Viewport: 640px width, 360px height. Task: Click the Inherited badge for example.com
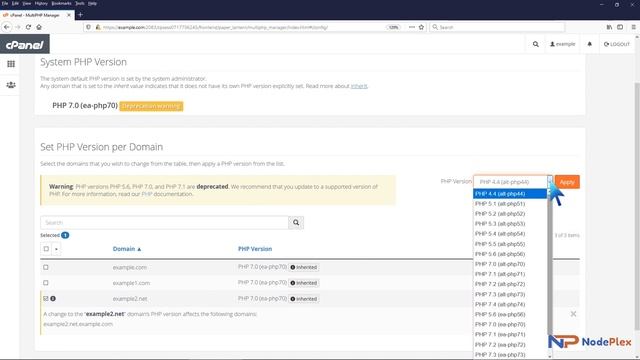304,267
